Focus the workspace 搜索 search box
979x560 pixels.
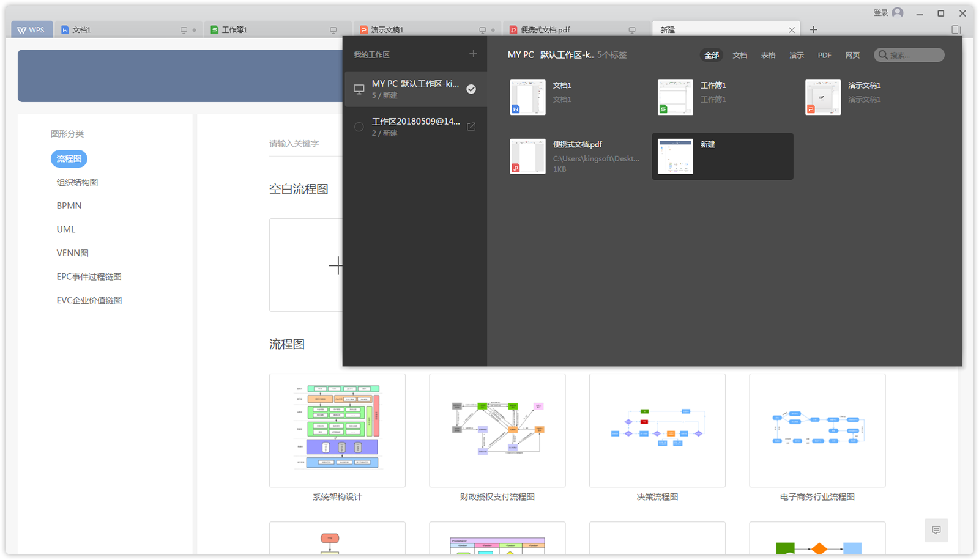click(909, 55)
